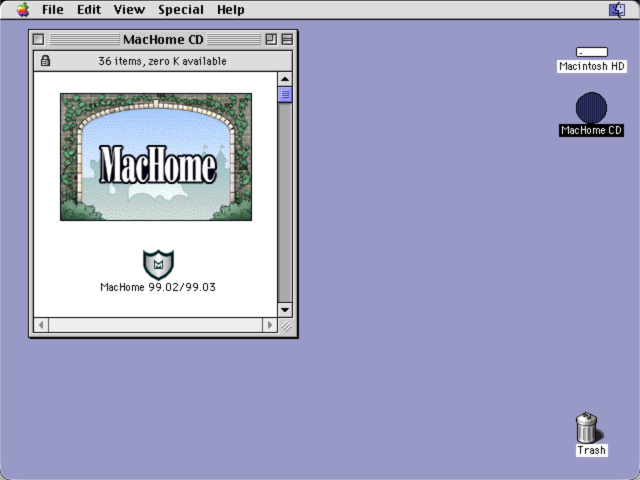Click the '36 items, zero K available' text
This screenshot has width=640, height=480.
pyautogui.click(x=162, y=61)
